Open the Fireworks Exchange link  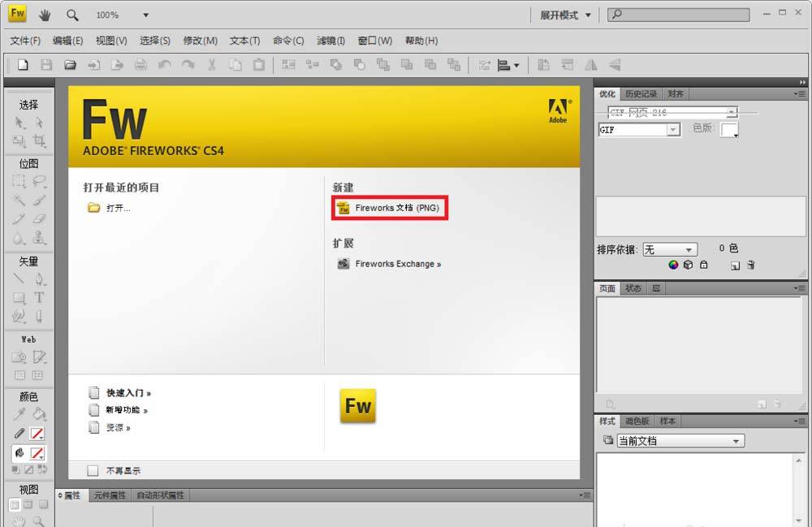point(397,264)
